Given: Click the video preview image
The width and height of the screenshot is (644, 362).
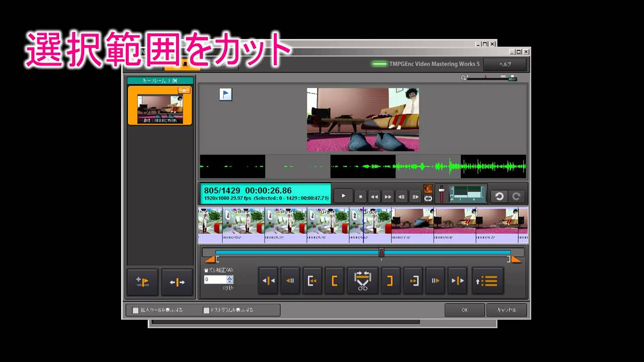Looking at the screenshot, I should click(x=363, y=120).
